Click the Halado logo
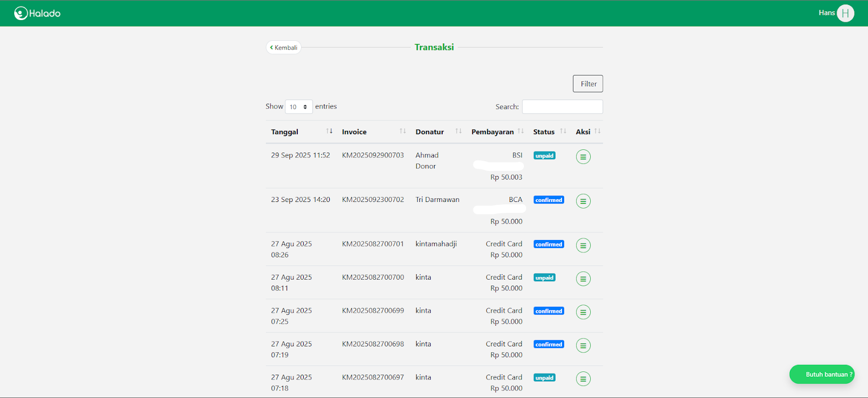 (x=37, y=13)
